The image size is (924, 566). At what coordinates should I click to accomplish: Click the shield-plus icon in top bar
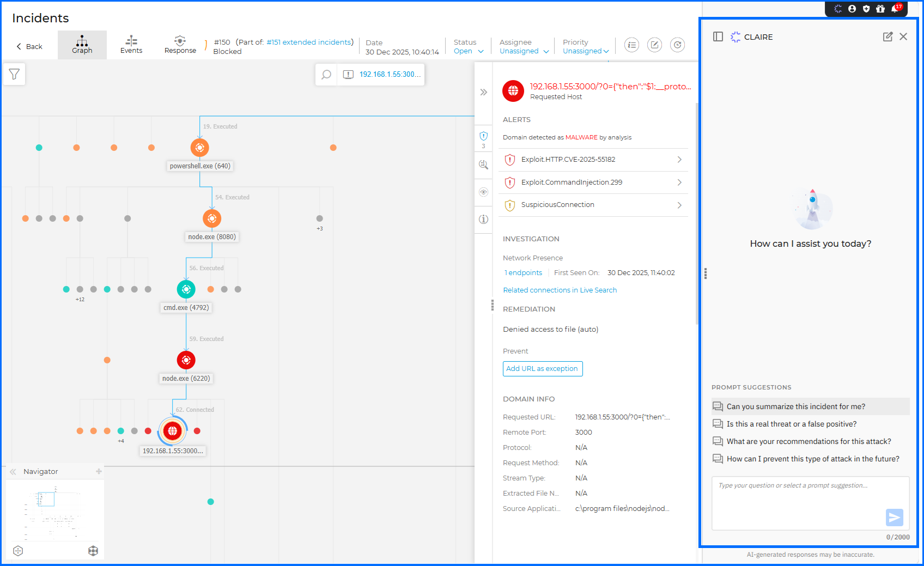tap(866, 9)
